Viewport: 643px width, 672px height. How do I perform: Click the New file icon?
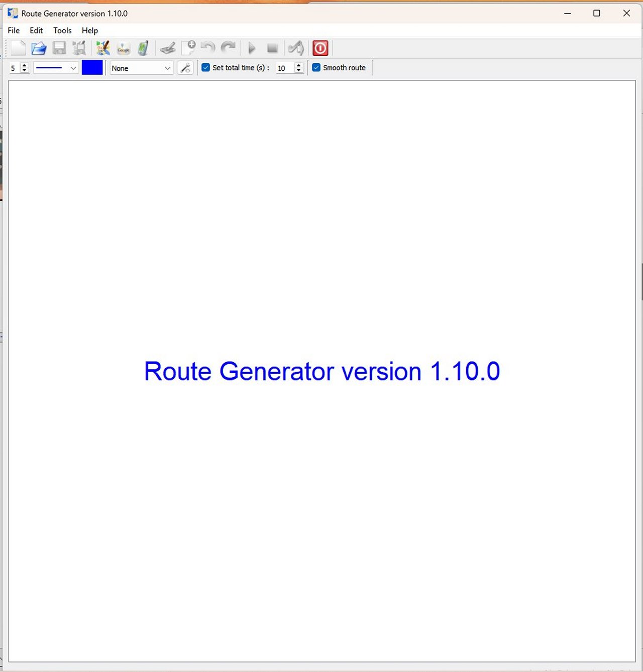coord(19,48)
